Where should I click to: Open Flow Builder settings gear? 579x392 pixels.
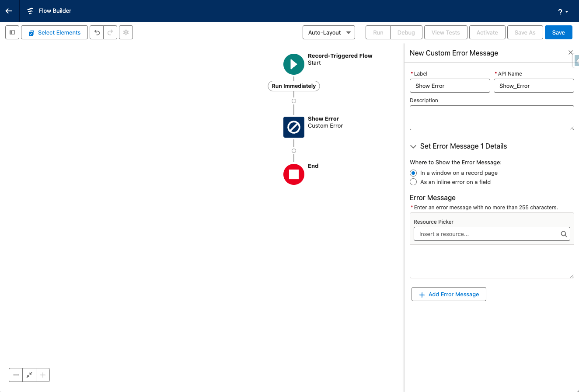[x=126, y=32]
